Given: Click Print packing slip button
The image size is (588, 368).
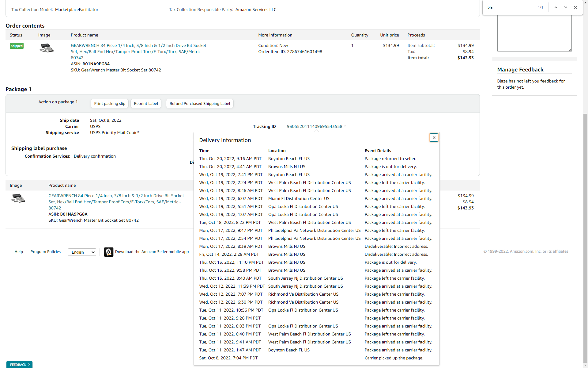Looking at the screenshot, I should click(110, 104).
